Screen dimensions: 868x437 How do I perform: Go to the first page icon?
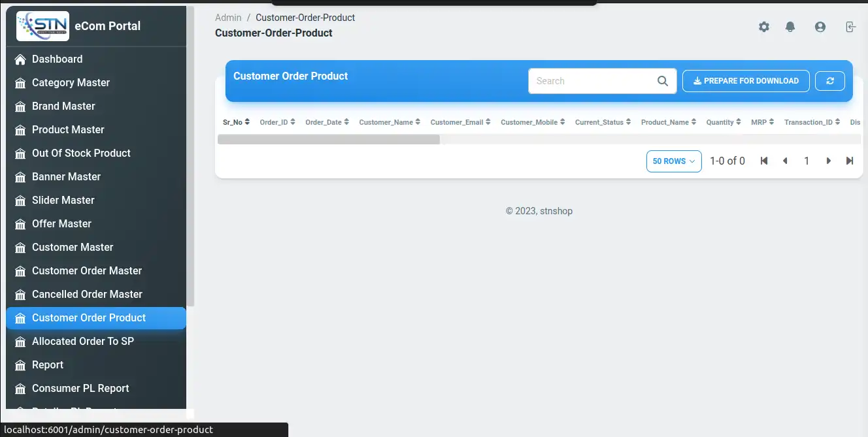(763, 161)
